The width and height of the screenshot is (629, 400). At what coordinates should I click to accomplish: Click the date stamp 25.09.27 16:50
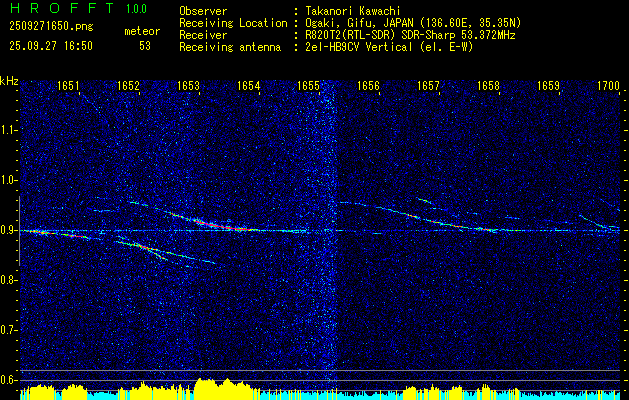point(51,46)
